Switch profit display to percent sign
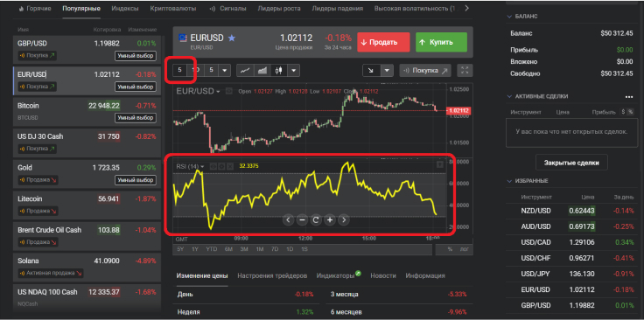The image size is (644, 320). click(x=631, y=112)
